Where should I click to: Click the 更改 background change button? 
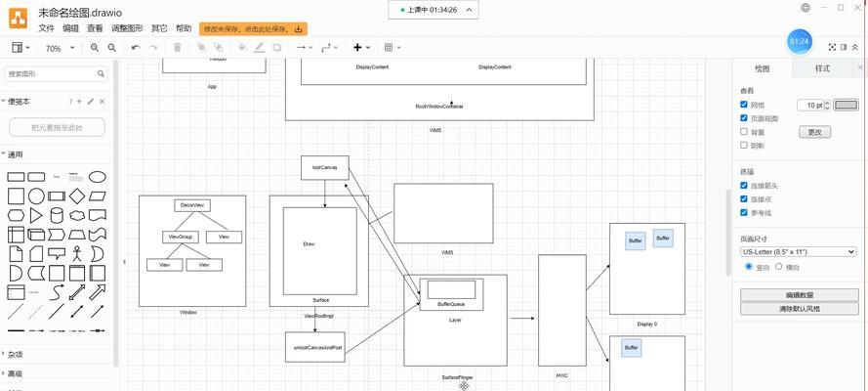(x=815, y=132)
